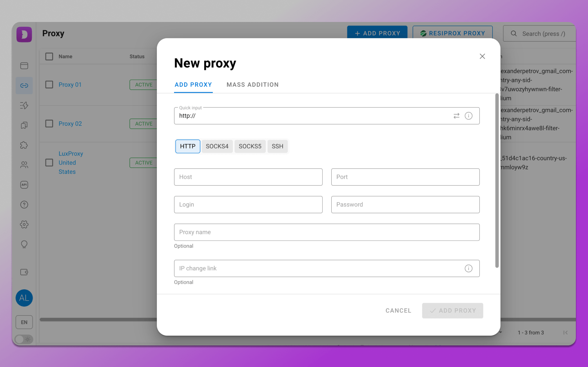Click the Host input field

coord(248,177)
